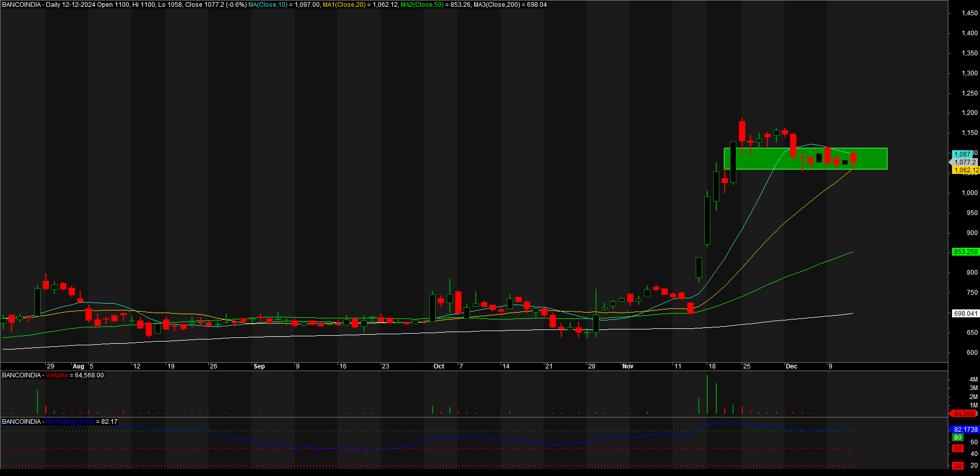The width and height of the screenshot is (980, 476).
Task: Click the 1M volume axis label
Action: pos(973,405)
